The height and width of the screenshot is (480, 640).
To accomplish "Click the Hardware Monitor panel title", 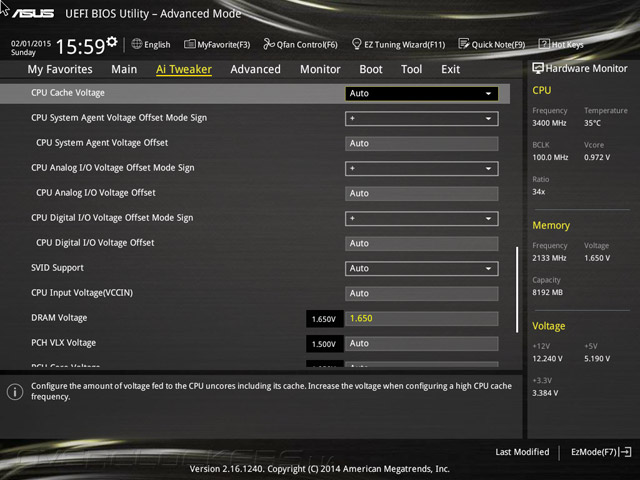I will pyautogui.click(x=587, y=68).
